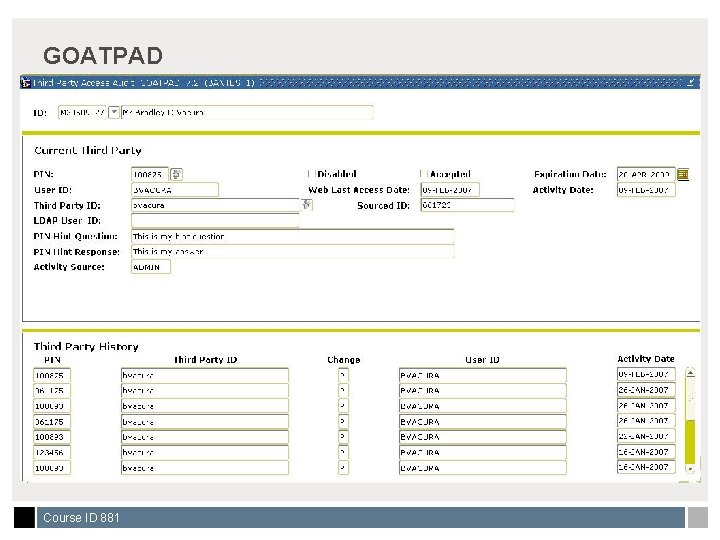The image size is (720, 540).
Task: Click the icon next to Third Party ID field
Action: 307,204
